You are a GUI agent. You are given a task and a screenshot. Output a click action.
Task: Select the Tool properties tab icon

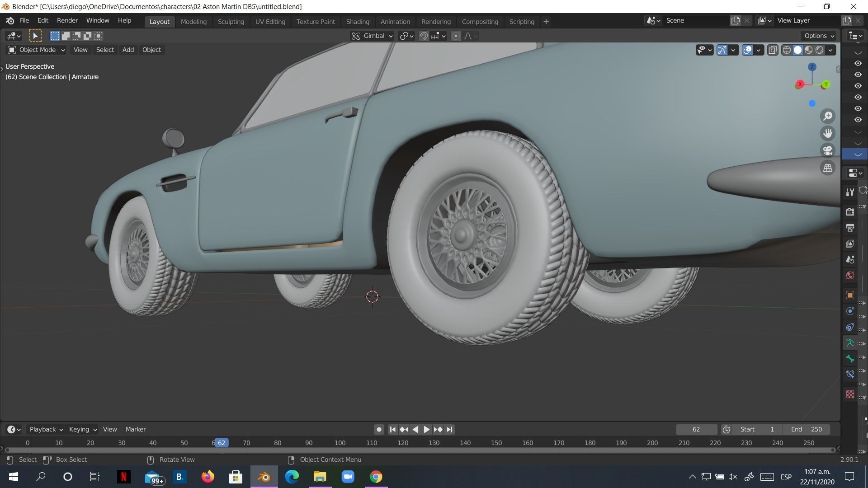pyautogui.click(x=850, y=192)
